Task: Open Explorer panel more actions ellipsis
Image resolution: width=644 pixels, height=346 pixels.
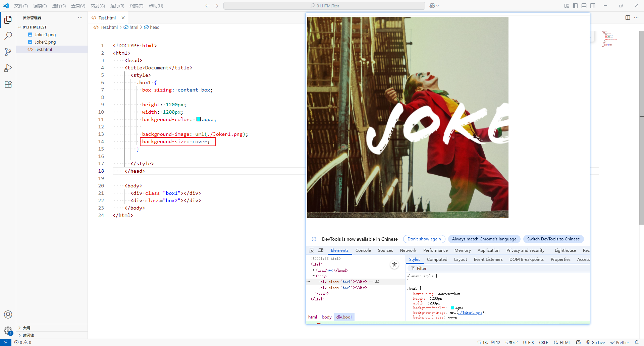Action: point(80,18)
